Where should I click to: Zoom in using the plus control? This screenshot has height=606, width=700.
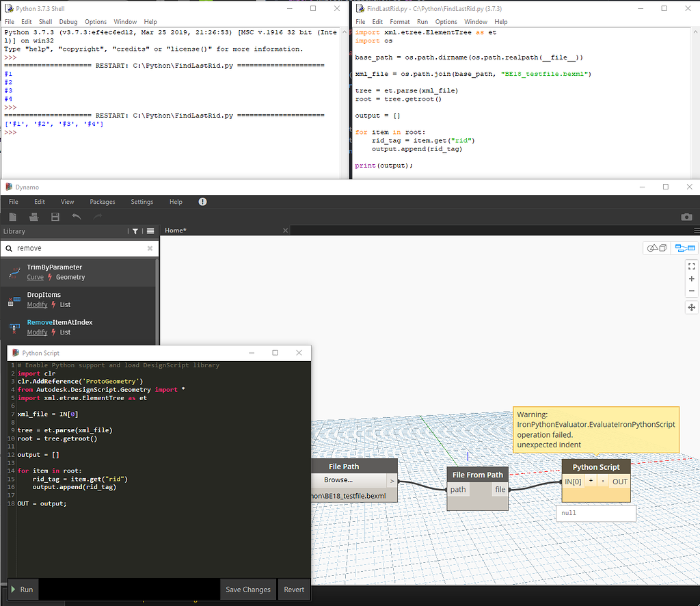691,278
